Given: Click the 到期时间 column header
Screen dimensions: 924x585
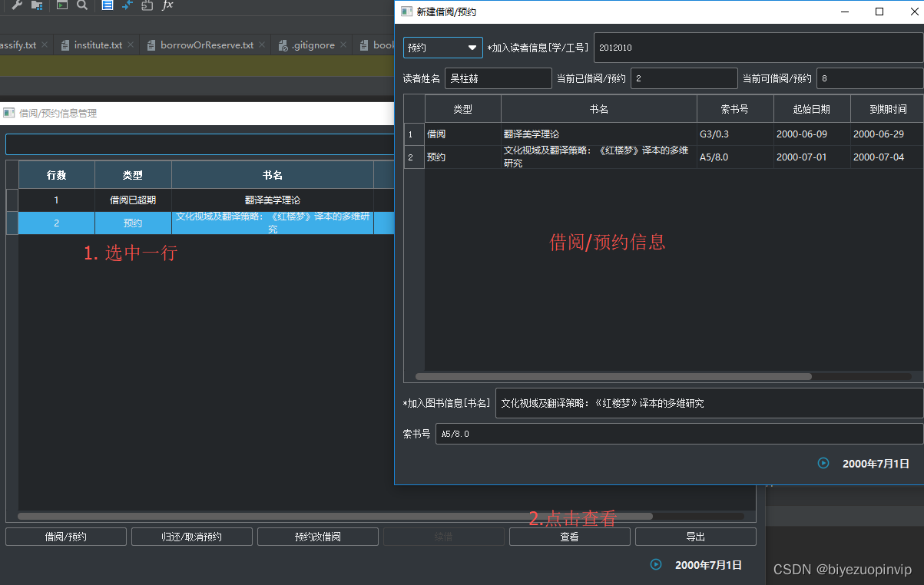Looking at the screenshot, I should click(887, 109).
